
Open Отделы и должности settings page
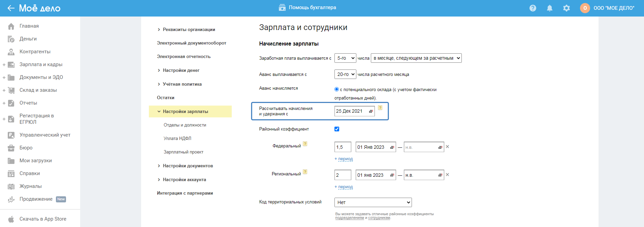click(185, 125)
